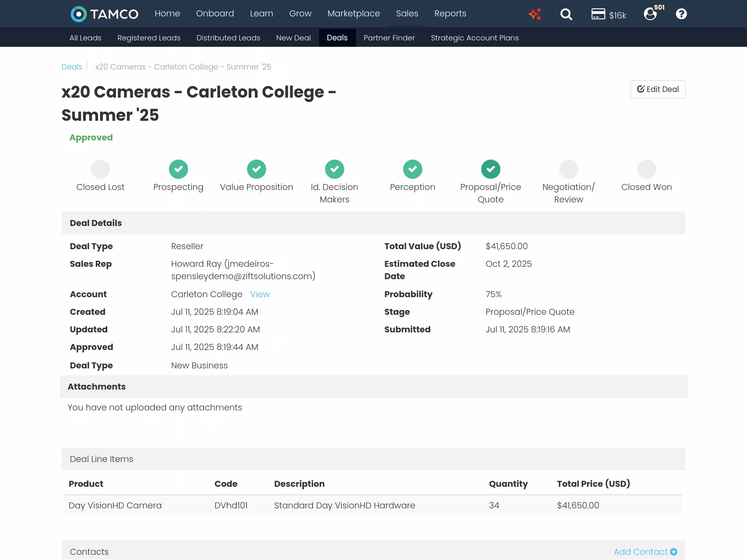Image resolution: width=747 pixels, height=560 pixels.
Task: Follow the View link beside Carleton College
Action: (260, 294)
